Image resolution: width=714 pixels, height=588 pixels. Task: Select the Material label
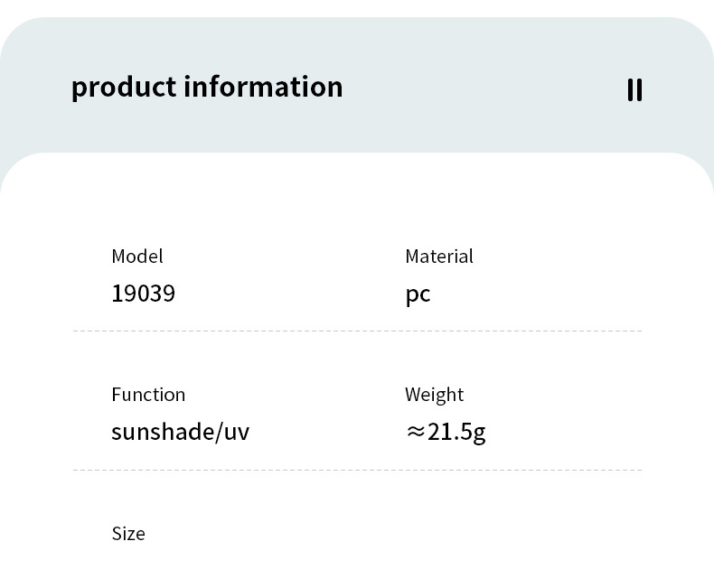tap(439, 257)
